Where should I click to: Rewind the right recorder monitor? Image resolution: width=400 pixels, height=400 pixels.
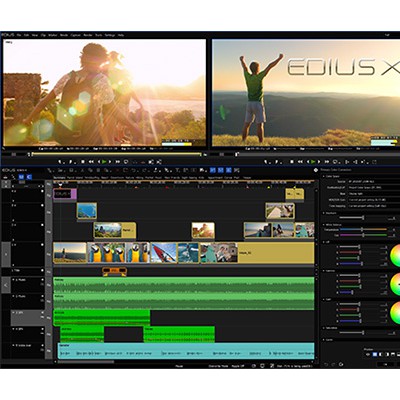pos(300,162)
